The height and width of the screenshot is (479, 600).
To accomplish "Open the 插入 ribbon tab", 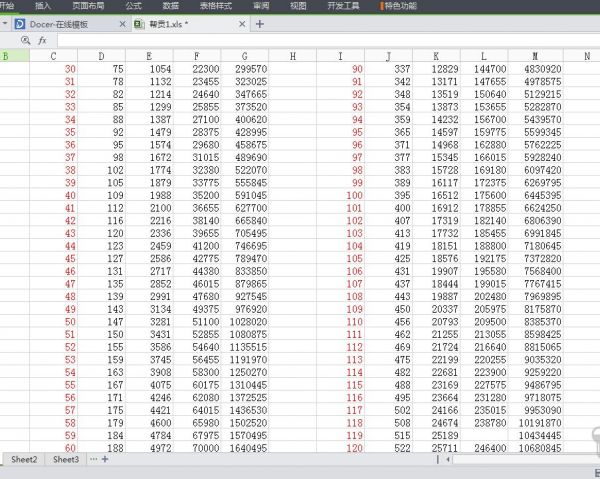I will pyautogui.click(x=43, y=6).
